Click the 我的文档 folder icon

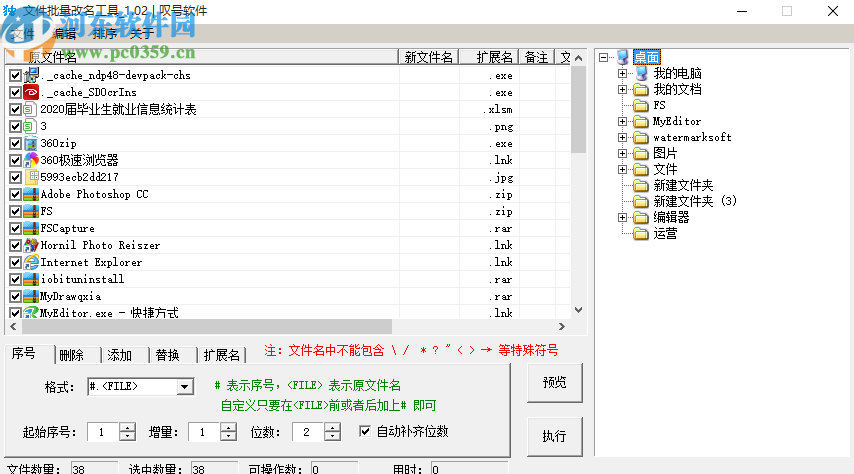point(642,89)
